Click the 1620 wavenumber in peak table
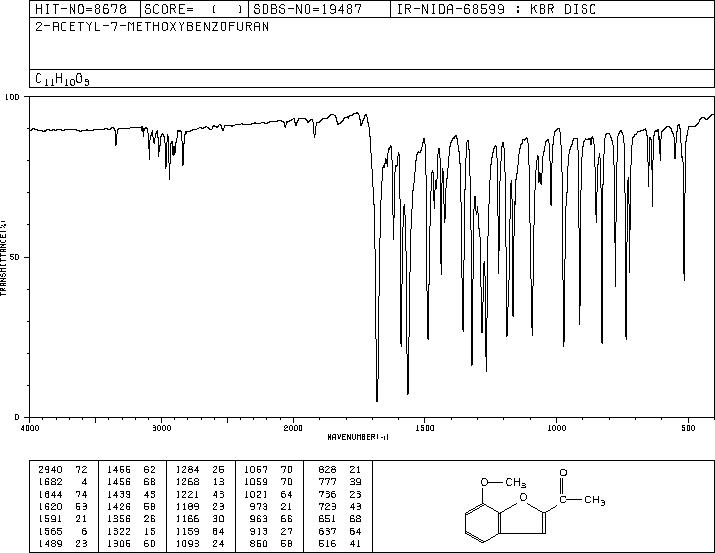Image resolution: width=715 pixels, height=553 pixels. [50, 506]
